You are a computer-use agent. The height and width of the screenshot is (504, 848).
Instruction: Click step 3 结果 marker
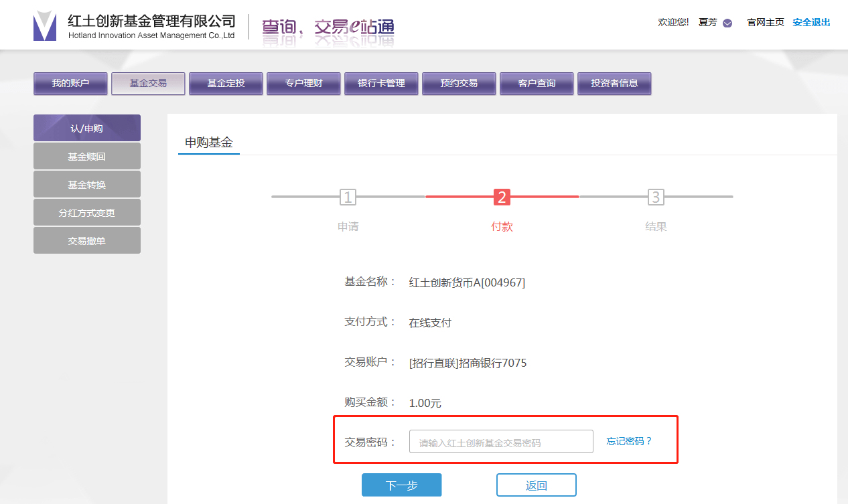click(x=656, y=197)
